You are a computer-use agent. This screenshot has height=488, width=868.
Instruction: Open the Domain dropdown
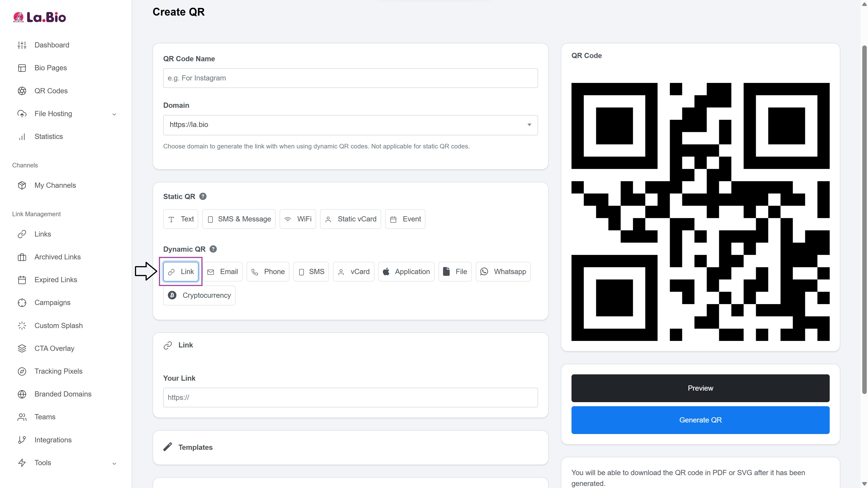(350, 125)
